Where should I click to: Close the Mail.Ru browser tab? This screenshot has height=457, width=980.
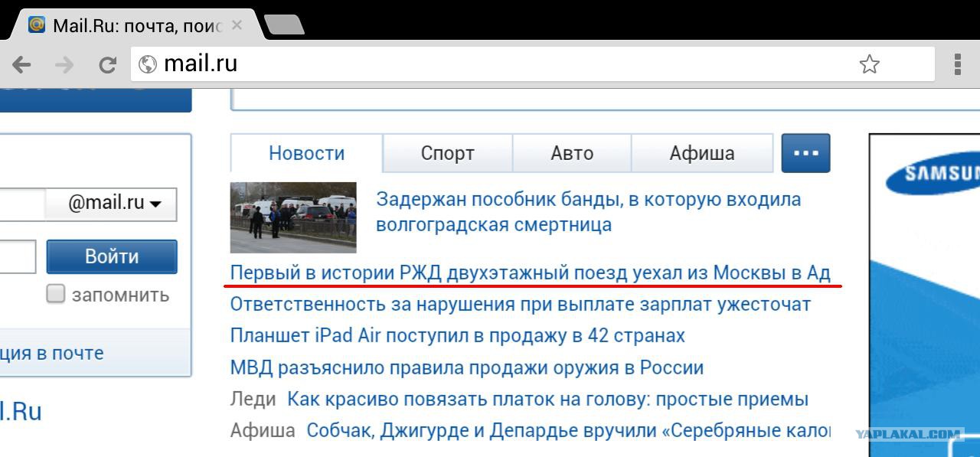[x=237, y=24]
